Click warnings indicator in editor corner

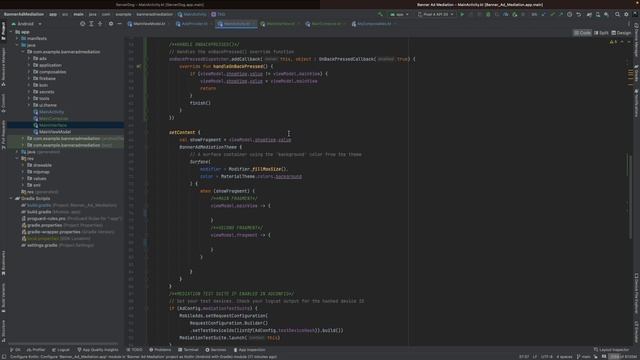click(x=613, y=42)
